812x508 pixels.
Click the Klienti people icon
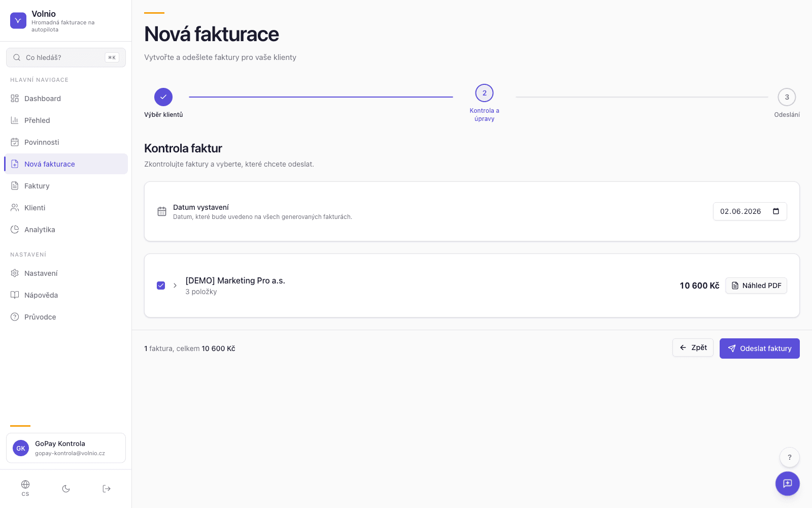tap(15, 208)
